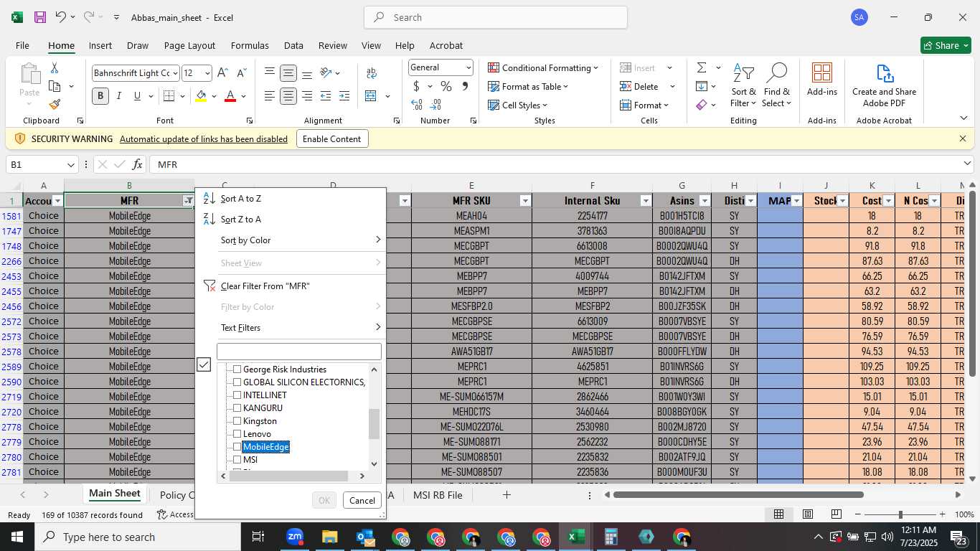Undo the last action

pyautogui.click(x=61, y=17)
